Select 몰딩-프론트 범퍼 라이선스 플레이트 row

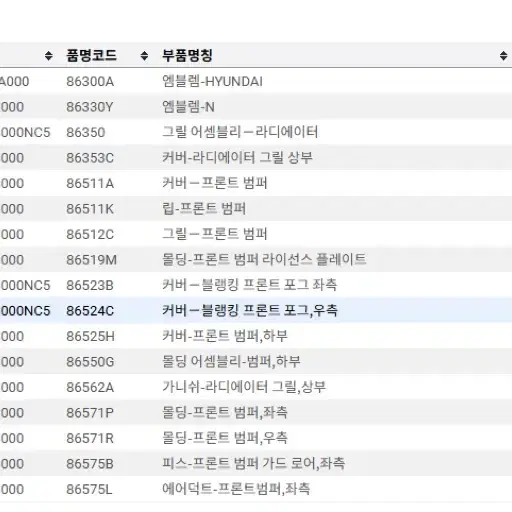256,260
